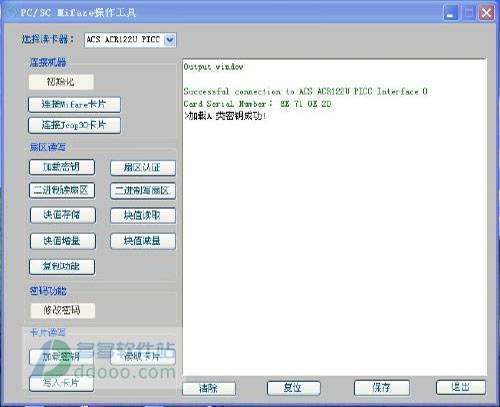Viewport: 500px width, 407px height.
Task: Exit the tool with 退出 button
Action: click(461, 387)
